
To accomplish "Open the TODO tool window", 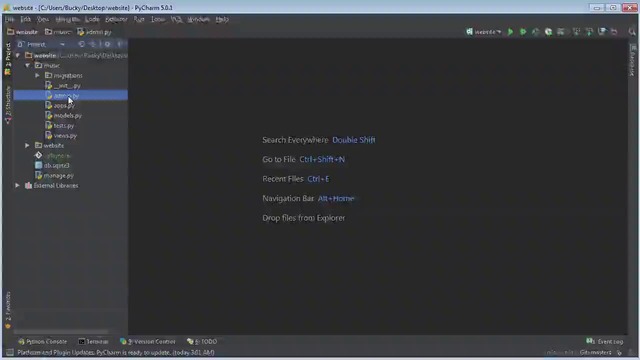I will [202, 341].
